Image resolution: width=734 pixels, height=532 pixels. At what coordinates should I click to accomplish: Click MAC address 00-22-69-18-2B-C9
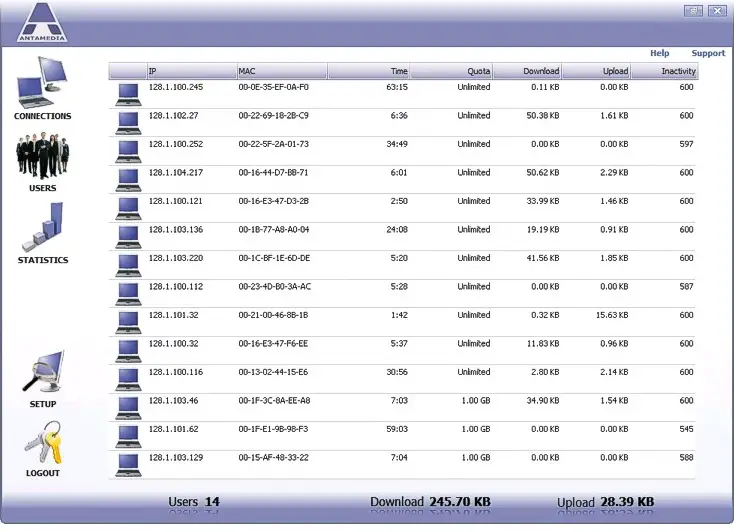pyautogui.click(x=273, y=116)
